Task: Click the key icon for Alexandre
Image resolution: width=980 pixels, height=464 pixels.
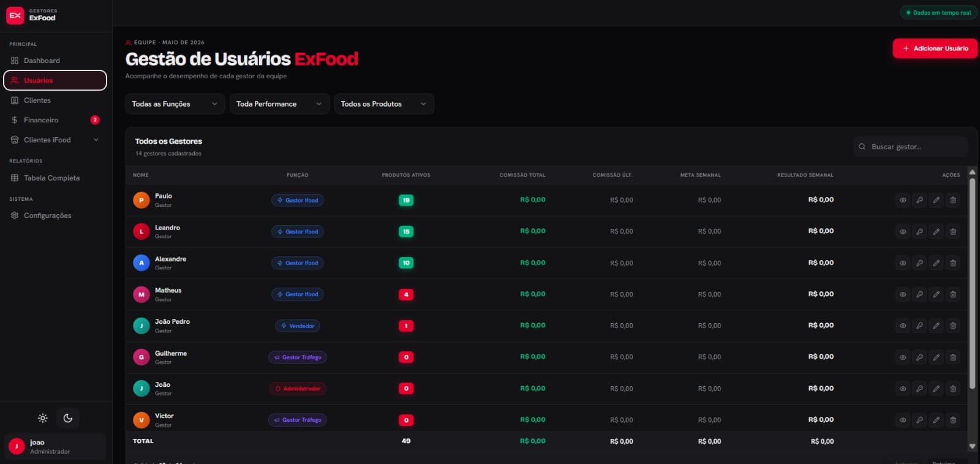Action: click(x=919, y=263)
